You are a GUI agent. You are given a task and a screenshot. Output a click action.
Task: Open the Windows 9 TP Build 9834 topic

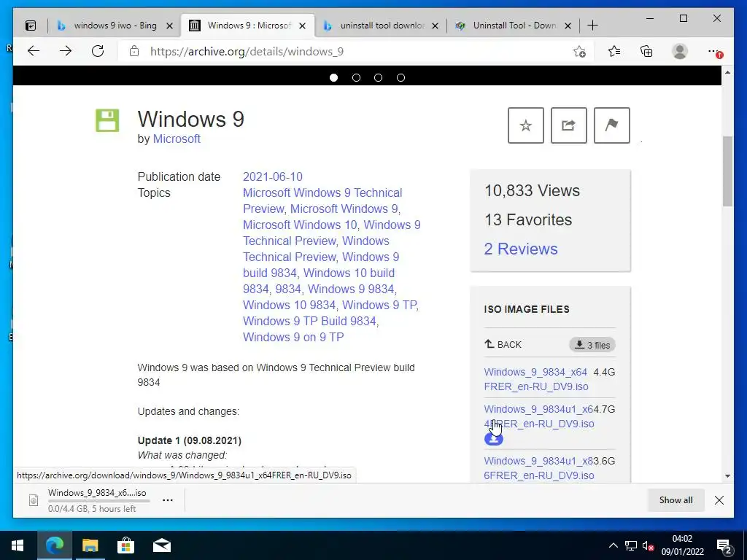click(309, 321)
